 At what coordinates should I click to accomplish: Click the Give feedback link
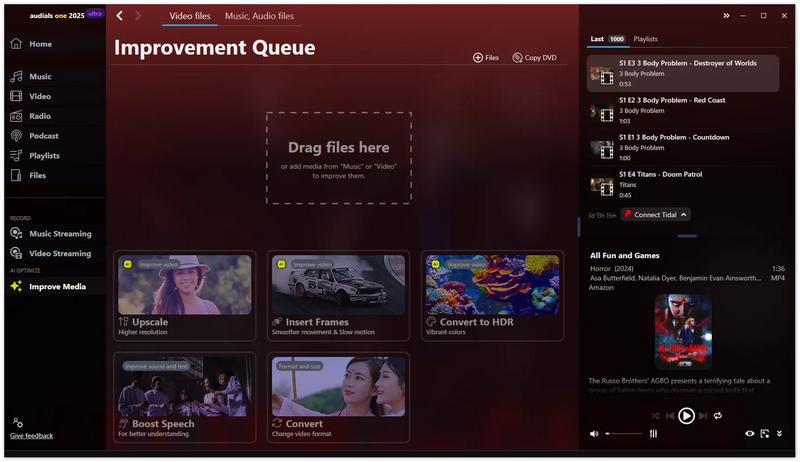[x=32, y=436]
